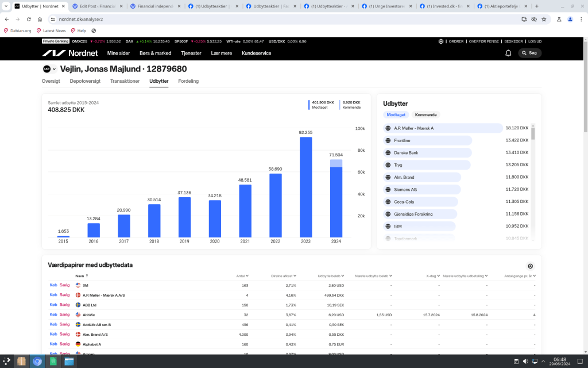
Task: Launch Chromium from the taskbar
Action: (37, 361)
